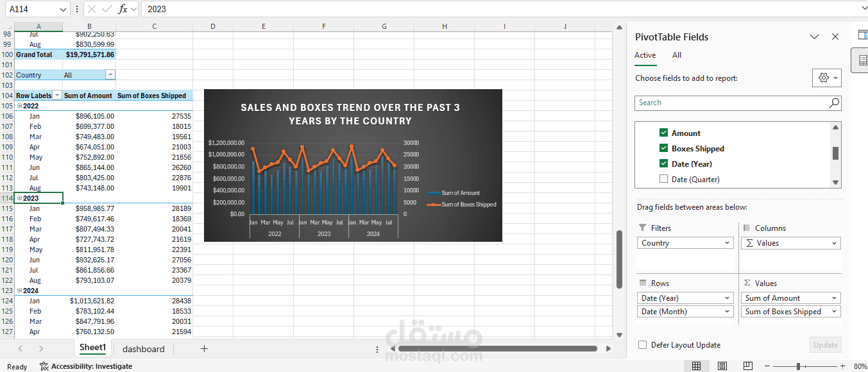Go to previous sheet with left arrow
Image resolution: width=868 pixels, height=372 pixels.
(21, 348)
